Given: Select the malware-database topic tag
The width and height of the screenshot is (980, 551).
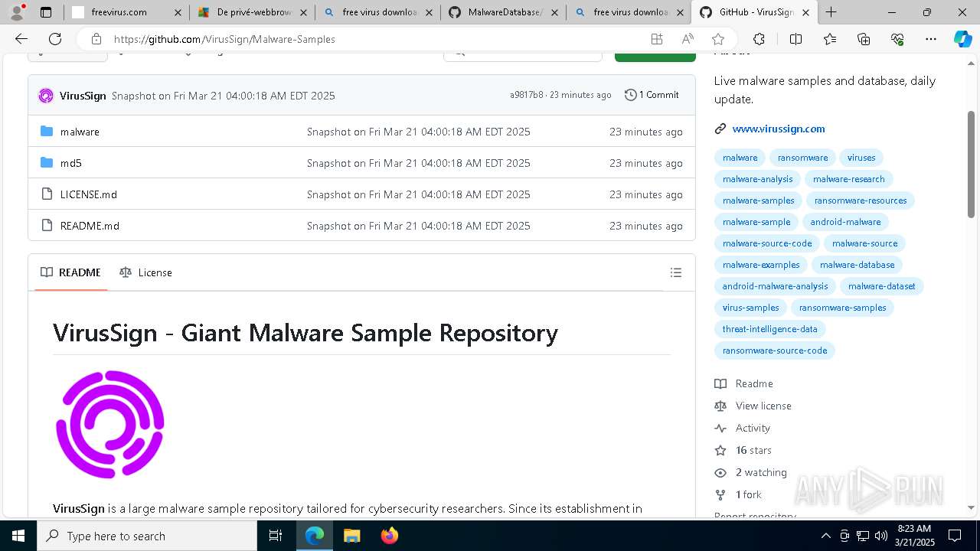Looking at the screenshot, I should click(x=857, y=265).
